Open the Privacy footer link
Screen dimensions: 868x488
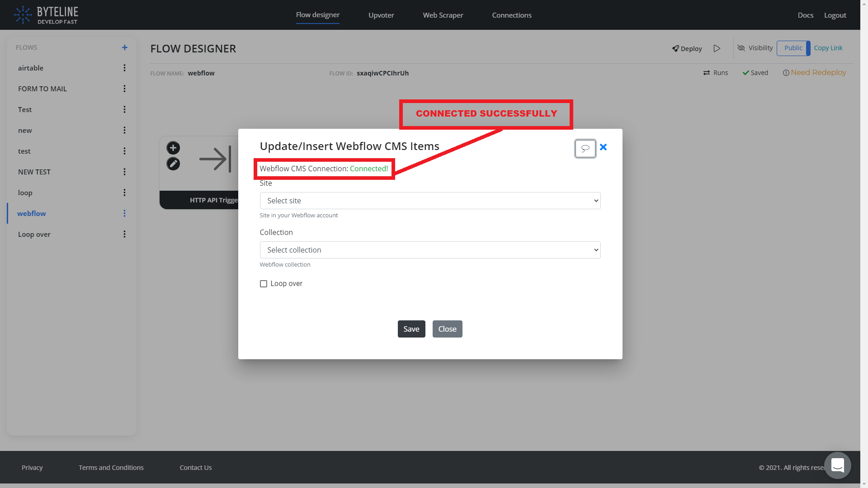[x=32, y=467]
